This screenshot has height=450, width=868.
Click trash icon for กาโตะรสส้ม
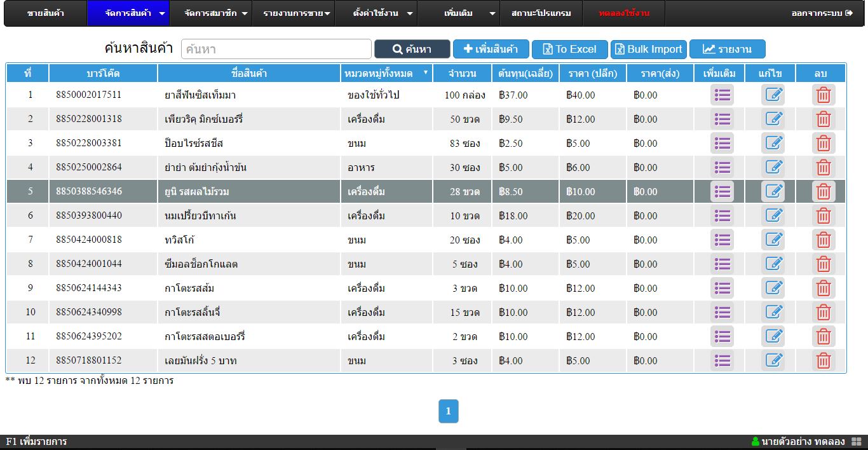pos(823,289)
